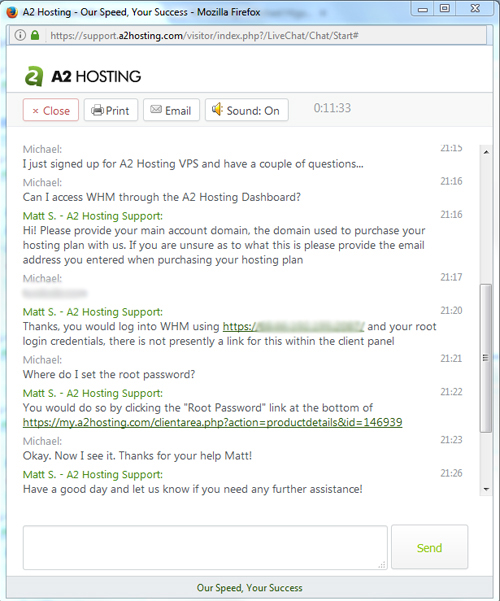
Task: Close the Firefox window
Action: pyautogui.click(x=475, y=9)
